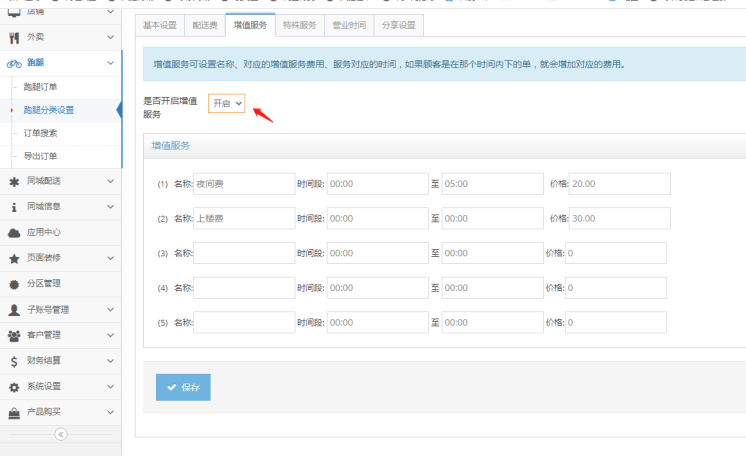Expand the 同城配送 menu chevron
The image size is (746, 456).
click(109, 181)
